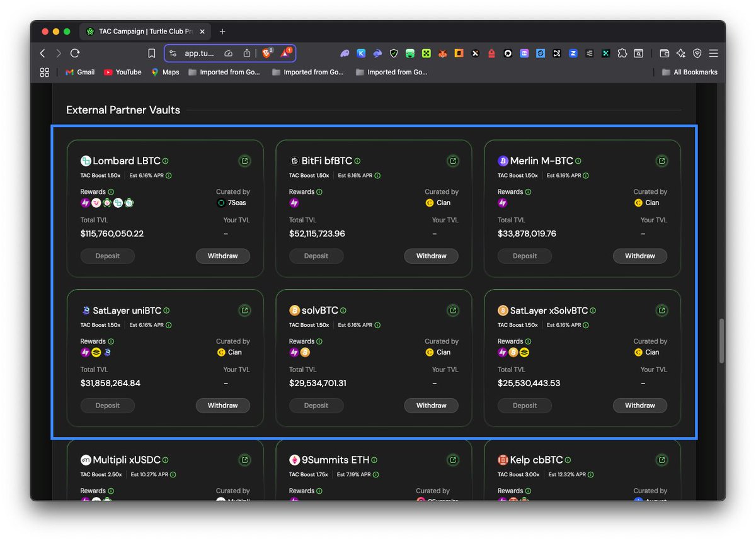Screen dimensions: 756x541
Task: Open browser hamburger menu
Action: click(x=713, y=54)
